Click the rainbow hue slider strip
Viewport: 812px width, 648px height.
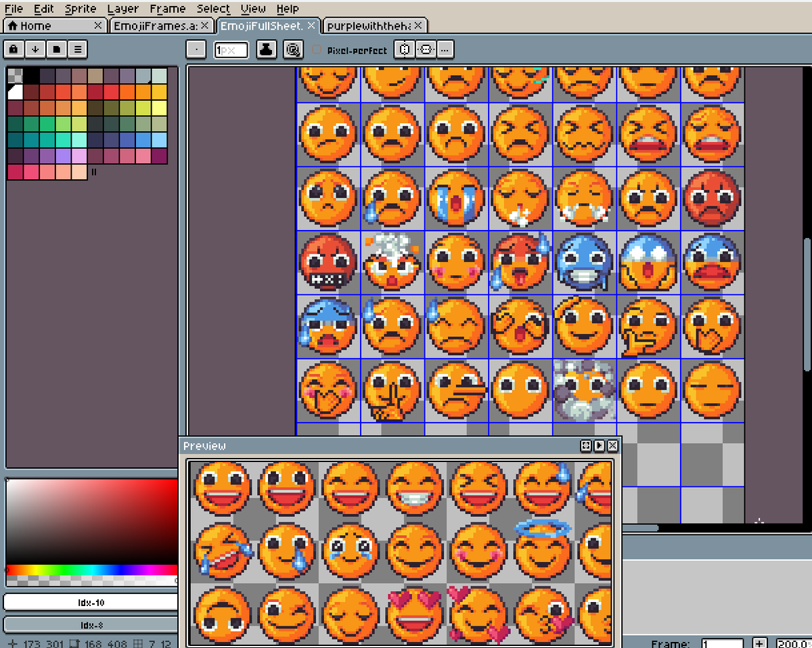click(91, 570)
